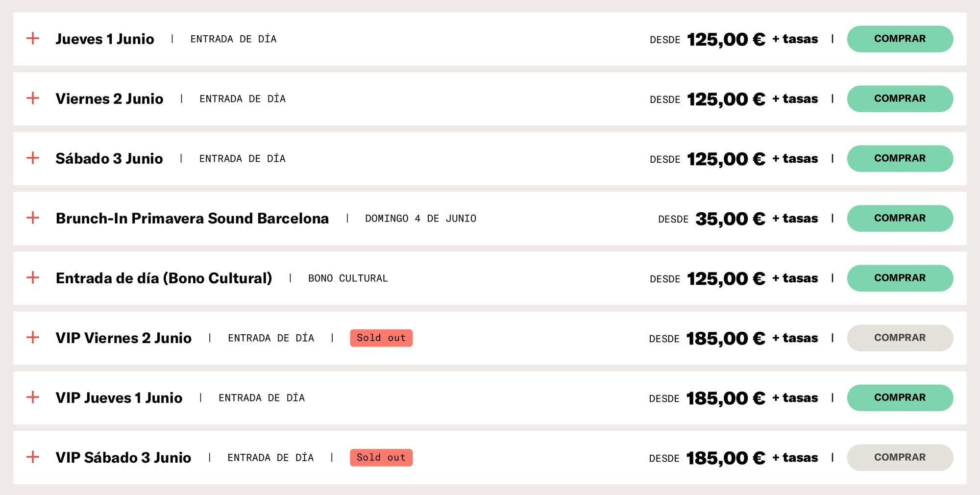Click COMPRAR for Brunch-In Primavera Sound

pos(900,218)
